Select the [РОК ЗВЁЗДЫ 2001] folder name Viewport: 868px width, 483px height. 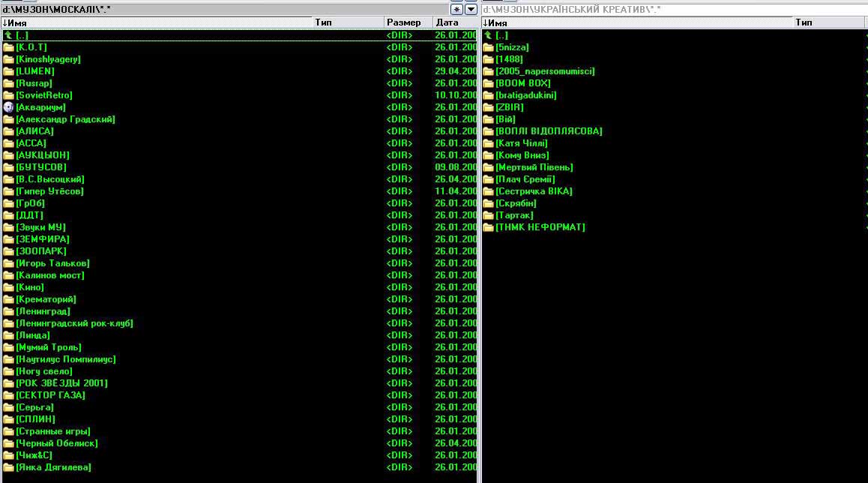(62, 383)
